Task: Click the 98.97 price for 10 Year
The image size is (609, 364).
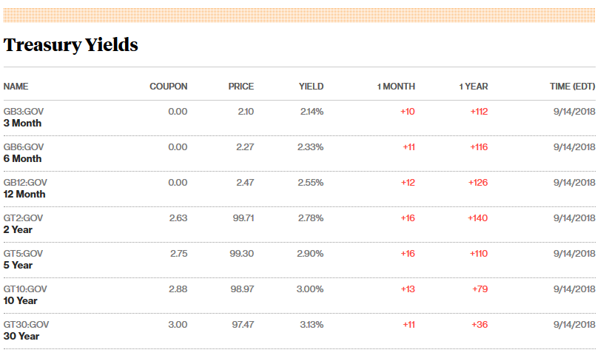Action: pyautogui.click(x=242, y=289)
